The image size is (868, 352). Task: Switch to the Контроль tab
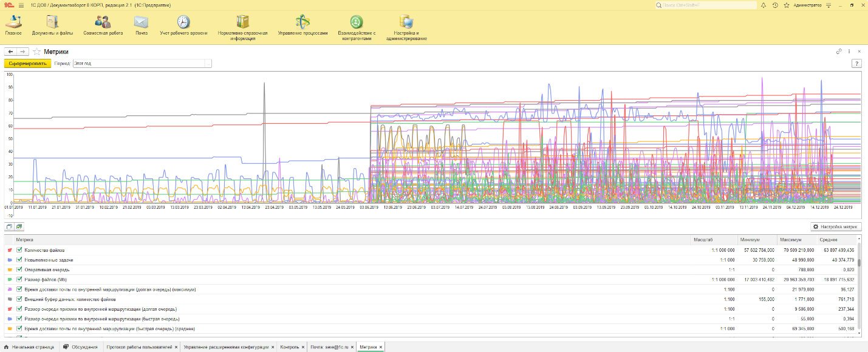(x=289, y=347)
